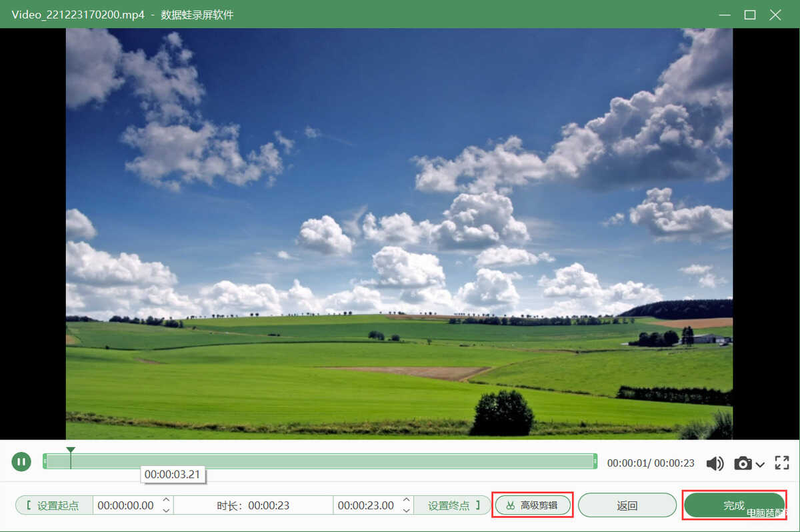Click the 完成 button
This screenshot has height=532, width=800.
click(734, 505)
